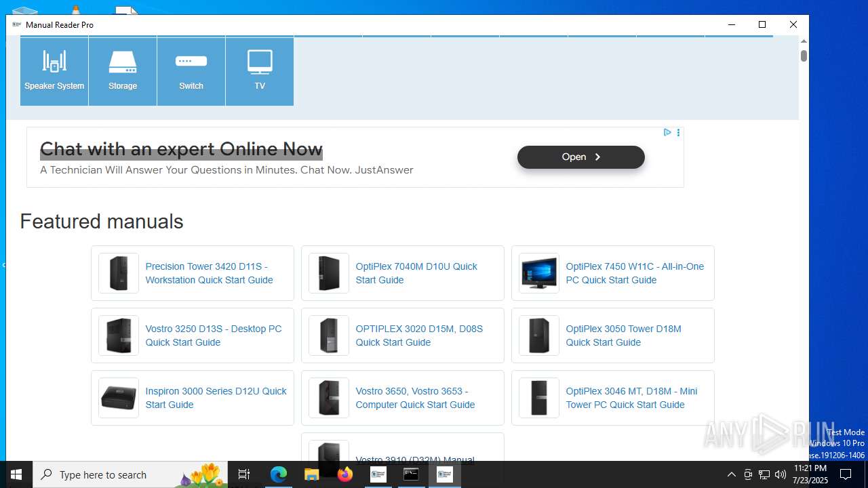Image resolution: width=868 pixels, height=488 pixels.
Task: Click OptiPlex 7040M product thumbnail
Action: tap(329, 273)
